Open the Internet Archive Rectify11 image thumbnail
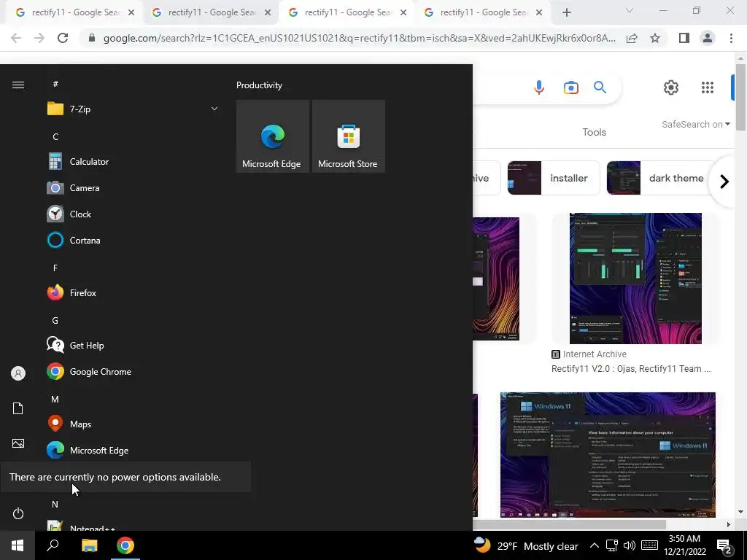 click(x=635, y=279)
